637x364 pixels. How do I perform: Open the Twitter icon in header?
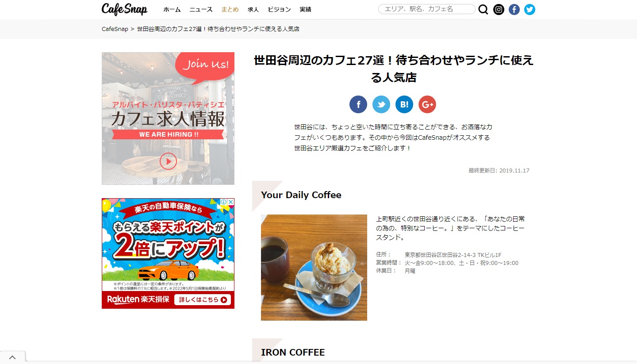tap(530, 9)
